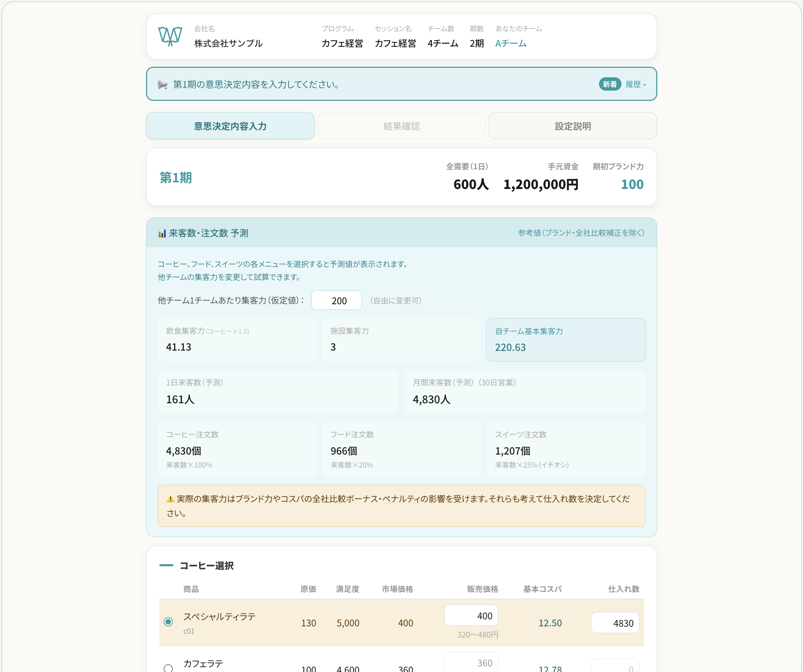Viewport: 803px width, 672px height.
Task: Select the カフェラテ radio button
Action: click(168, 668)
